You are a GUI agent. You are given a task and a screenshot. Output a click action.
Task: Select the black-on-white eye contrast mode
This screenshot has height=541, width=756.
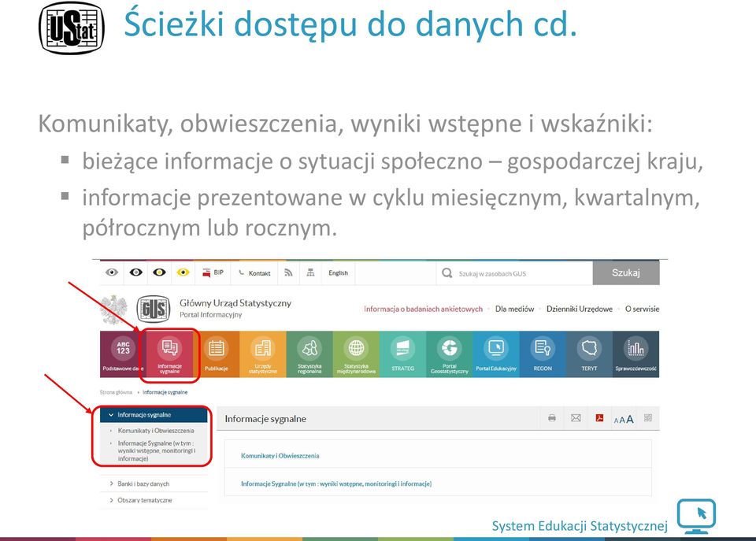point(136,273)
